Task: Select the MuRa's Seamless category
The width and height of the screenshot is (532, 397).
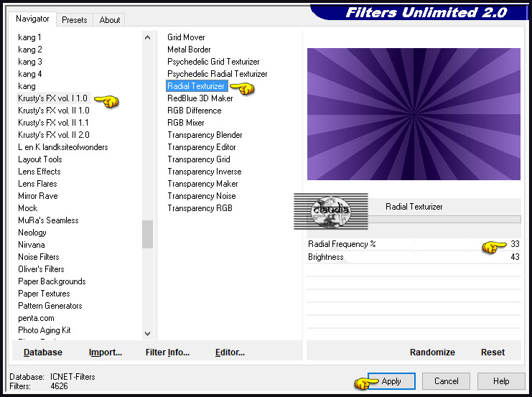Action: pos(48,220)
